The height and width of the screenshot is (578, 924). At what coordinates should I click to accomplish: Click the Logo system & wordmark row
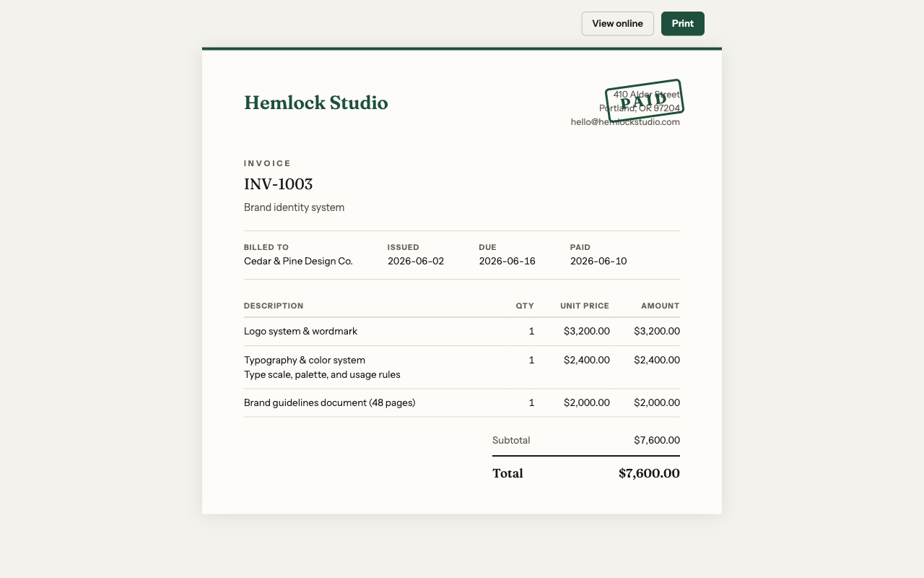click(x=462, y=332)
